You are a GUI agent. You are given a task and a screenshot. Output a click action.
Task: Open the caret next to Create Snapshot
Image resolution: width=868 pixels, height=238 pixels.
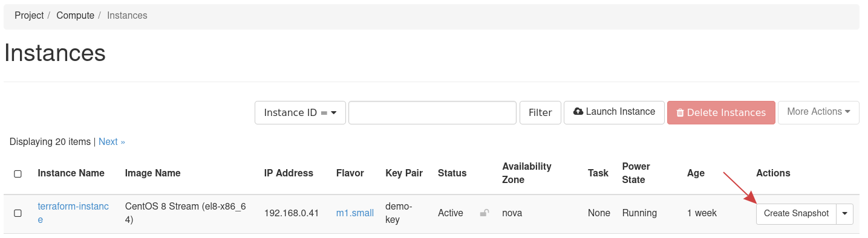845,213
